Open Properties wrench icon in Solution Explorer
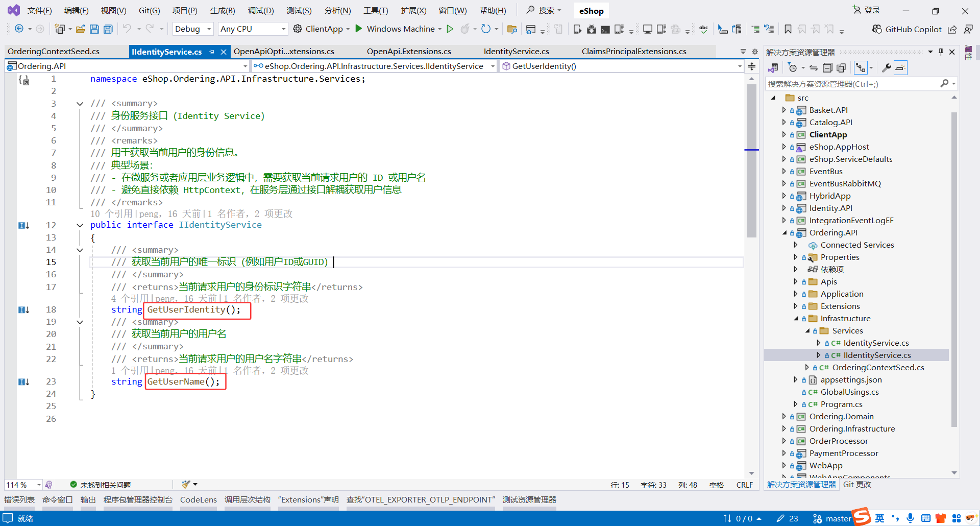The height and width of the screenshot is (526, 980). coord(887,68)
